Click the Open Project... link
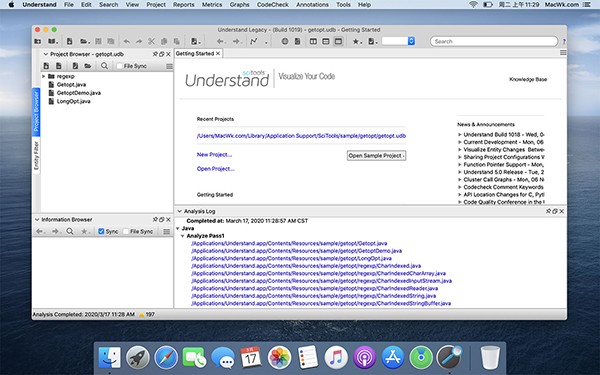Image resolution: width=600 pixels, height=375 pixels. [215, 169]
